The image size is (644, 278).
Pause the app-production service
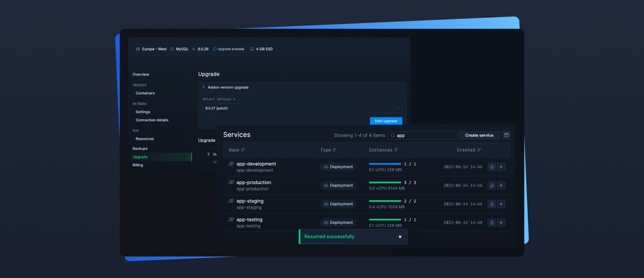[x=501, y=186]
